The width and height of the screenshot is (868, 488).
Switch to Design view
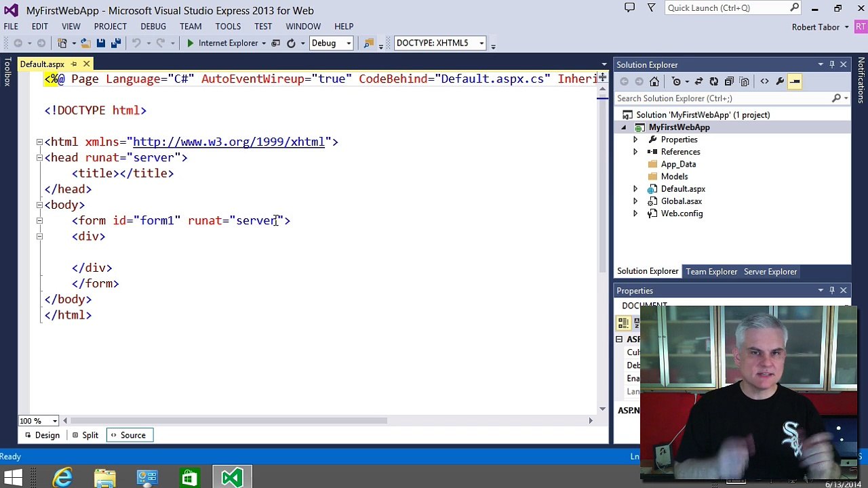click(42, 435)
